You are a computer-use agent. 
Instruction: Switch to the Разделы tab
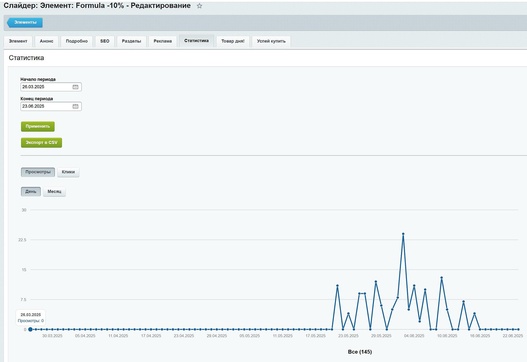(131, 41)
